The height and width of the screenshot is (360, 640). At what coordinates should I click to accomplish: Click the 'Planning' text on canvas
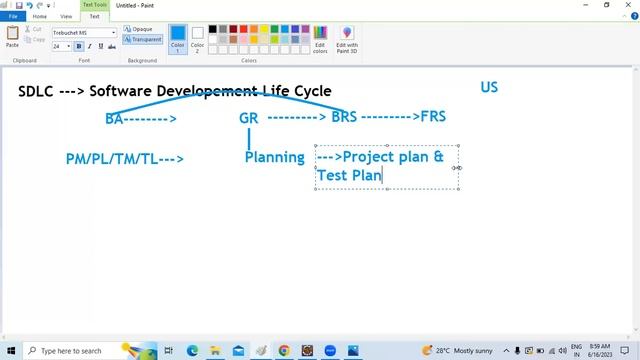[x=274, y=158]
